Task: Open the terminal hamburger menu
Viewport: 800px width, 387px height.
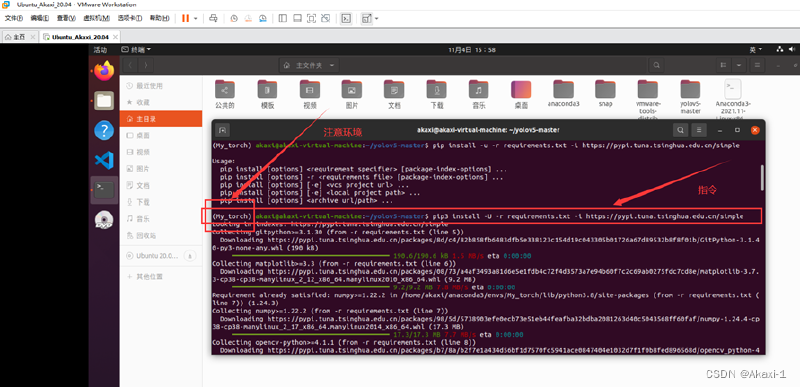Action: (699, 131)
